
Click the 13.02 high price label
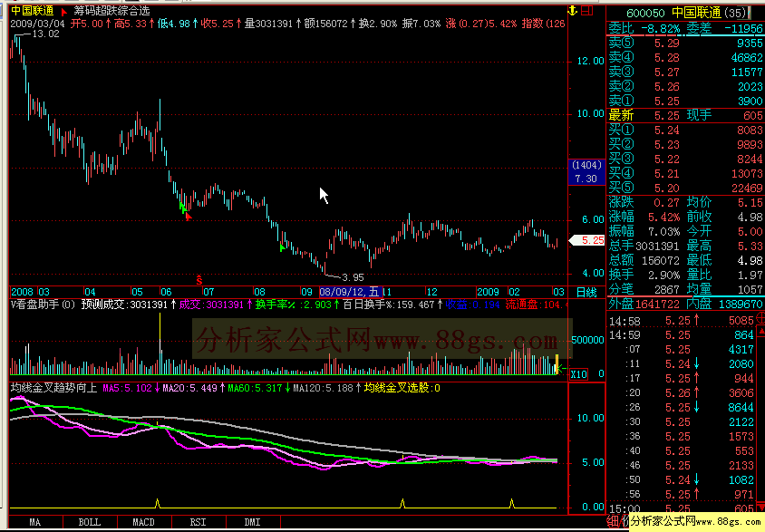45,34
